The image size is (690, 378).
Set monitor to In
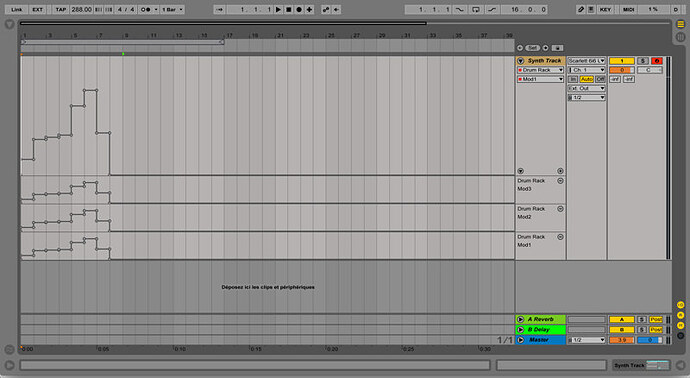(573, 79)
